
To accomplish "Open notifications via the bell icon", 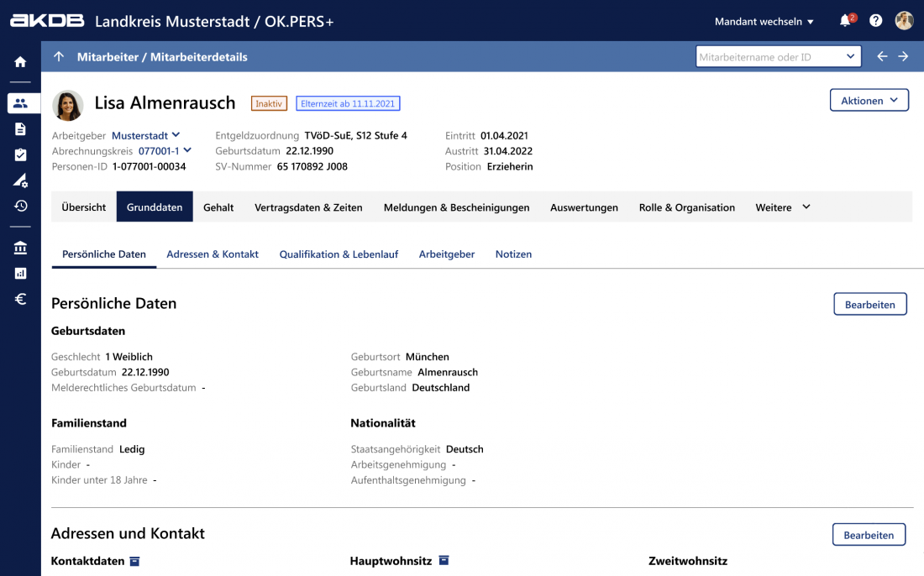I will click(847, 20).
